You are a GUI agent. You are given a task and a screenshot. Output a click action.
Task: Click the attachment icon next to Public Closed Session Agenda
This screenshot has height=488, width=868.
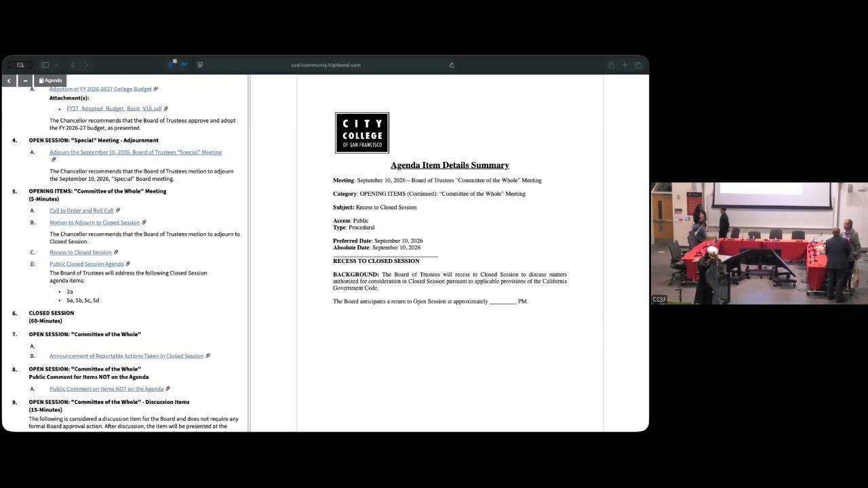tap(128, 264)
